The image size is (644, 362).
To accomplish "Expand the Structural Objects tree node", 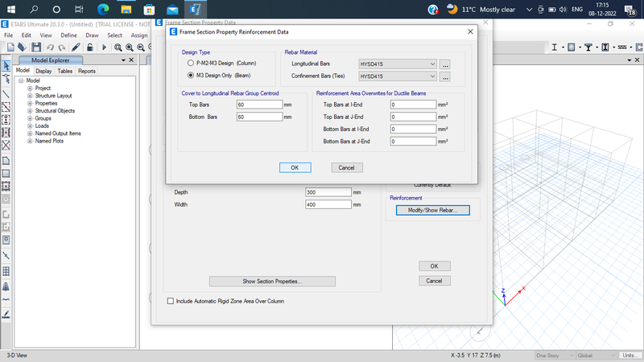I will (30, 111).
